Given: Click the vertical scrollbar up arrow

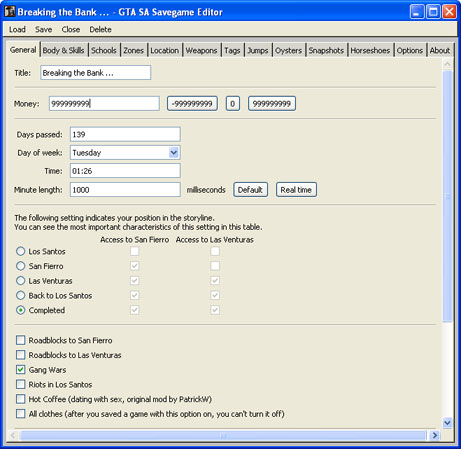Looking at the screenshot, I should [x=447, y=63].
